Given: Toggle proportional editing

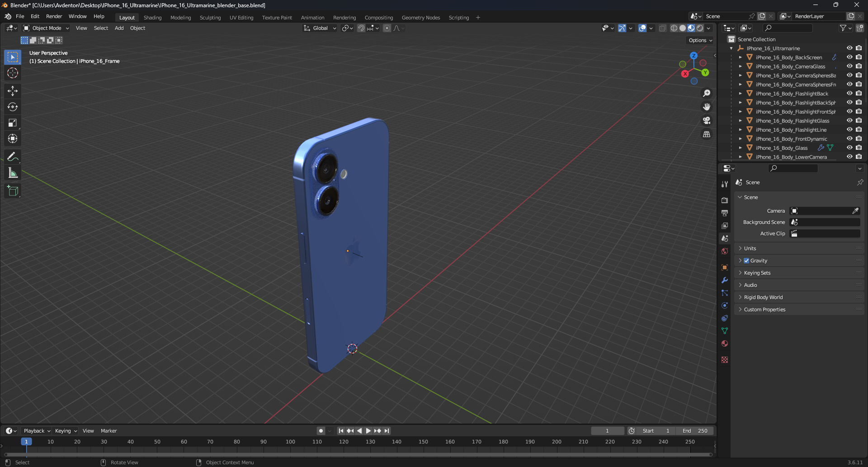Looking at the screenshot, I should coord(387,28).
